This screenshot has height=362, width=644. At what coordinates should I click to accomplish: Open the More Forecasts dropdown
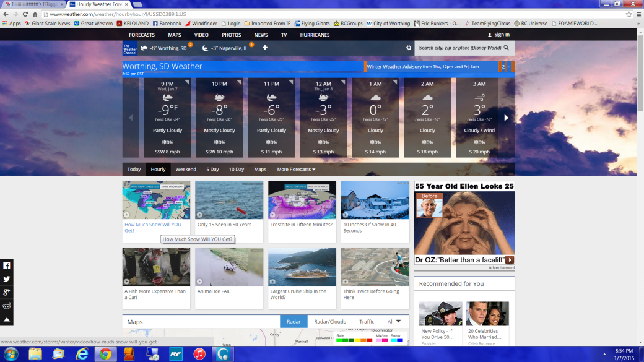[296, 169]
